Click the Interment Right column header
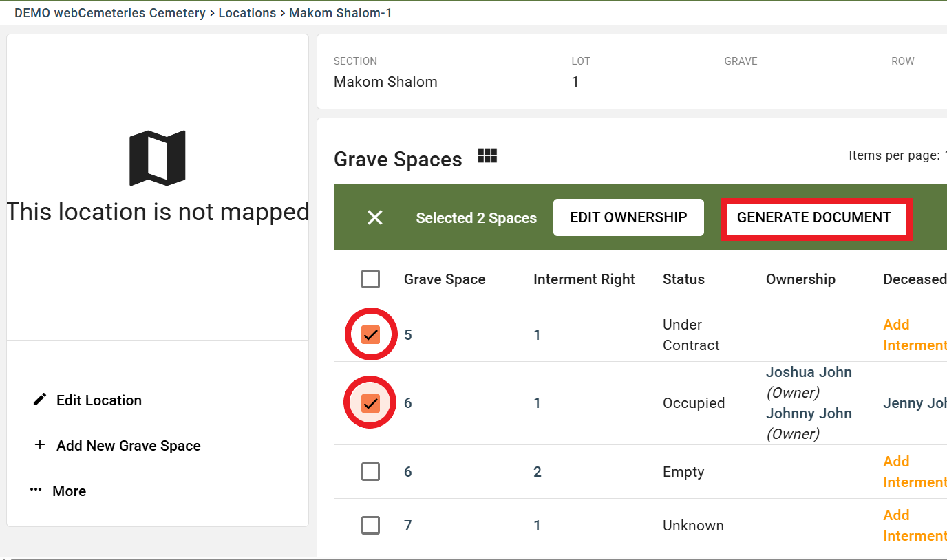Viewport: 947px width, 560px height. 584,279
